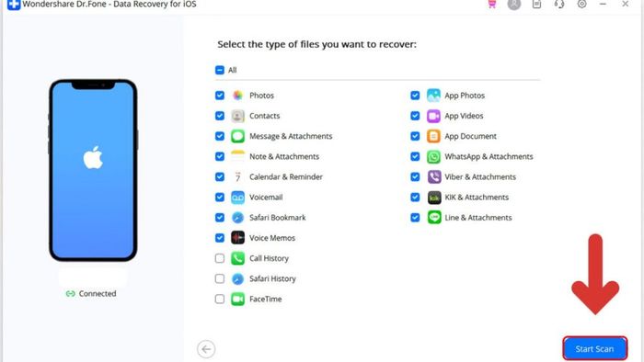
Task: Click the Note & Attachments icon
Action: (237, 156)
